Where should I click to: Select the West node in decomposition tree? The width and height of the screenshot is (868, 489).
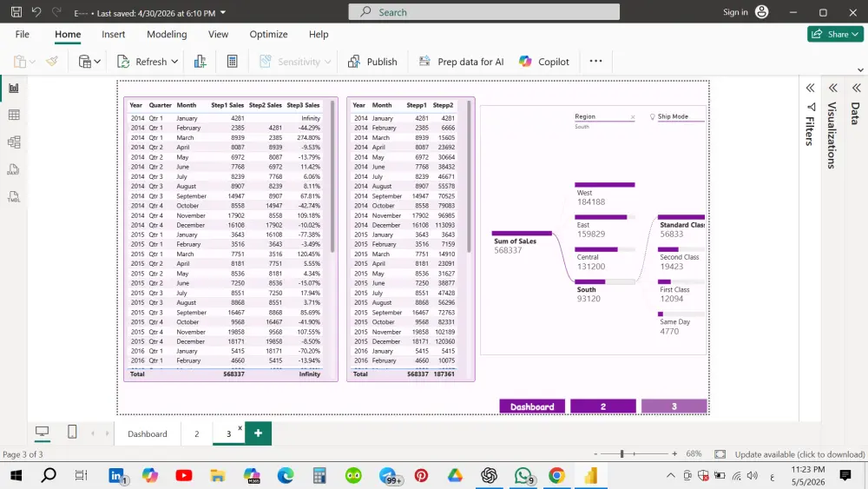[x=604, y=194]
